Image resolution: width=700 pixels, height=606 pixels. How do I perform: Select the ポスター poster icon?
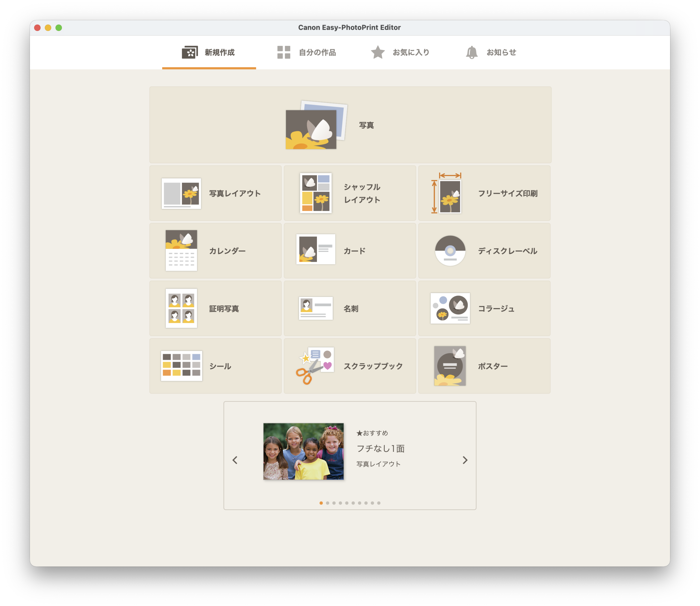point(450,366)
